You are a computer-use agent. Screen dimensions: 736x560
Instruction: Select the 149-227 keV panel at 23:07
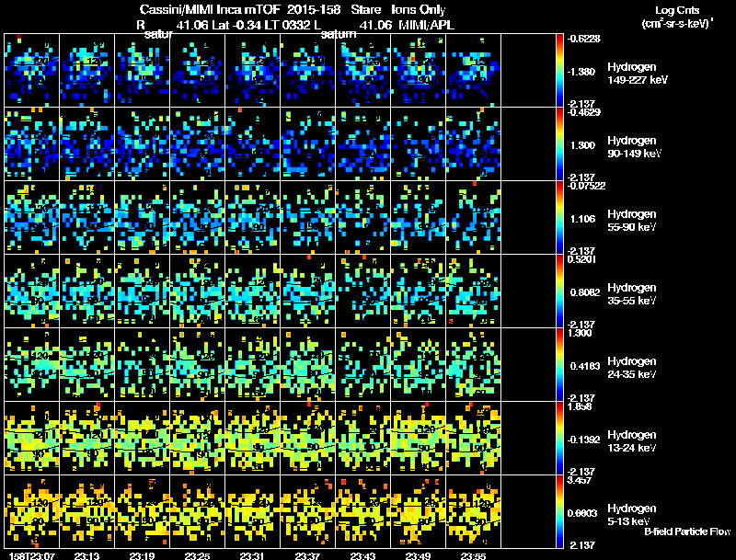click(x=32, y=71)
